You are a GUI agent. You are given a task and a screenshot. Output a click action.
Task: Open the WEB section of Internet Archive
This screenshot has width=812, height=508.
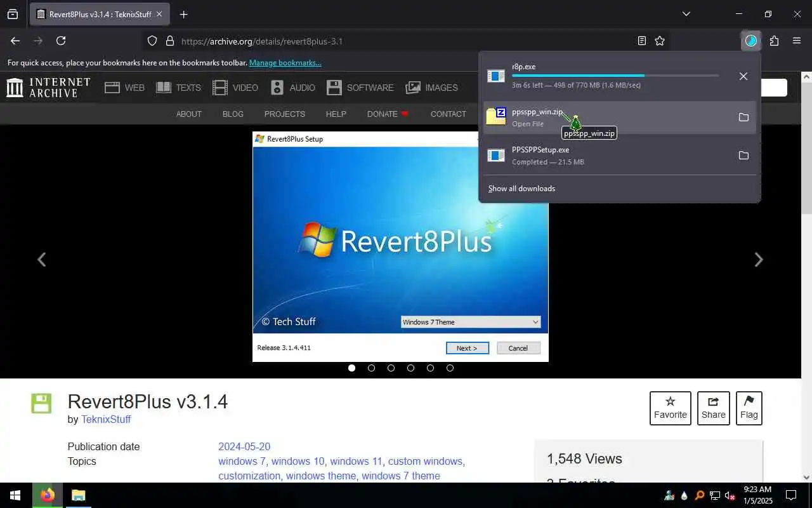click(x=124, y=88)
